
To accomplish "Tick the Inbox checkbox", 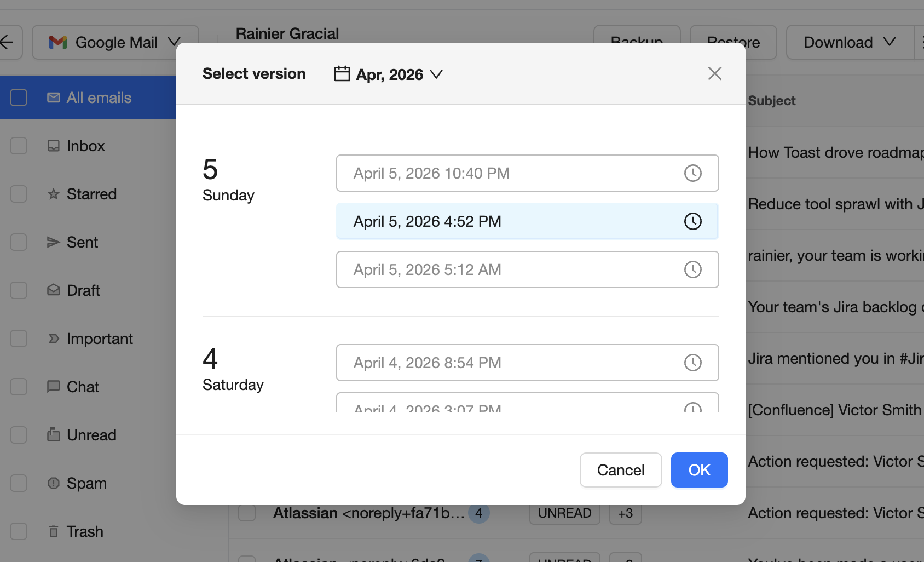I will click(x=19, y=146).
